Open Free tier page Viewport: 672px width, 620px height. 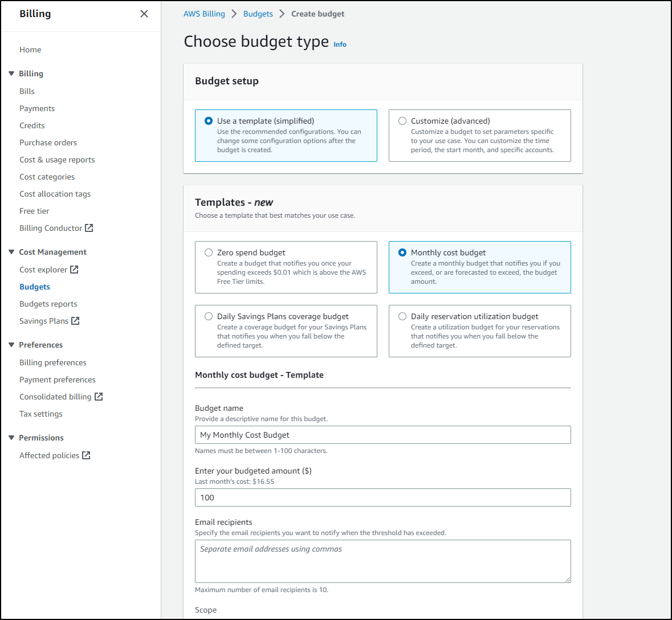(34, 211)
